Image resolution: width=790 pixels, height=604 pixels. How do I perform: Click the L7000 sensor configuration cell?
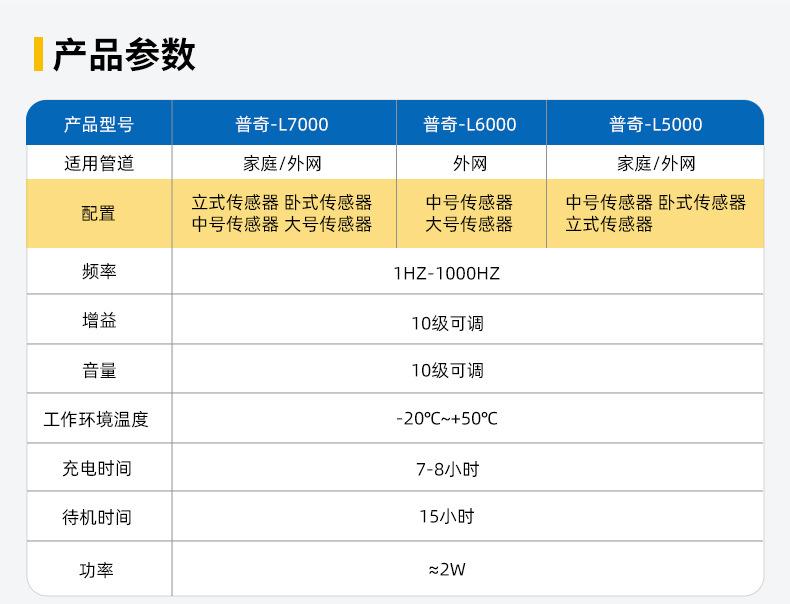coord(282,213)
